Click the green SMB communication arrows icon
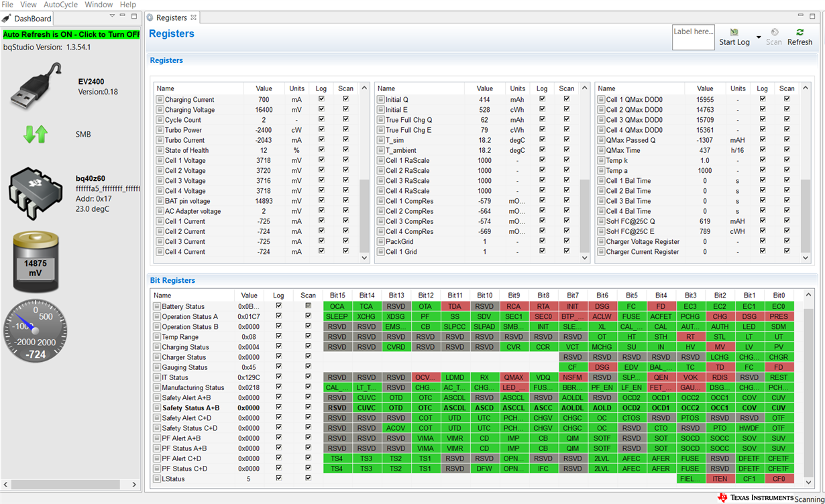Screen dimensions: 825x504 (x=35, y=134)
